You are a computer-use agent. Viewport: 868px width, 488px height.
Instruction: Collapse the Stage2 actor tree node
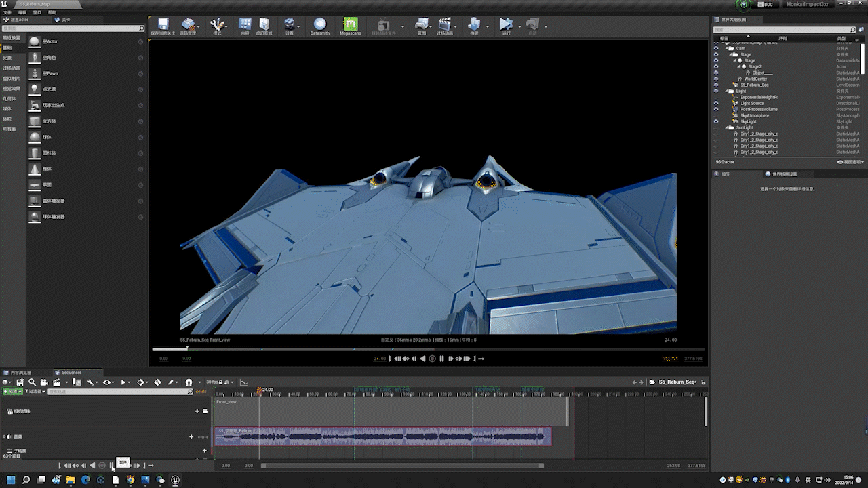(739, 66)
